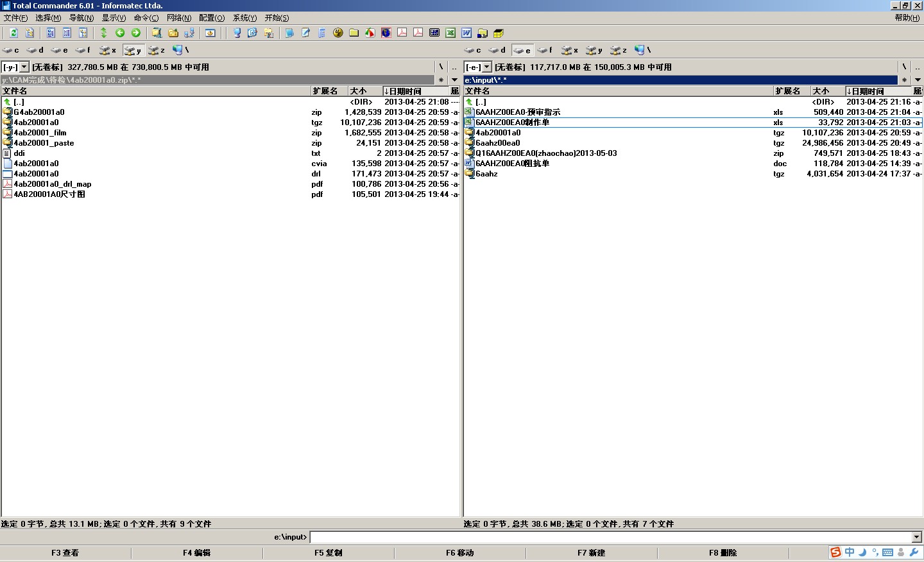Click the F8 删除 button
Viewport: 924px width, 562px height.
[x=723, y=552]
